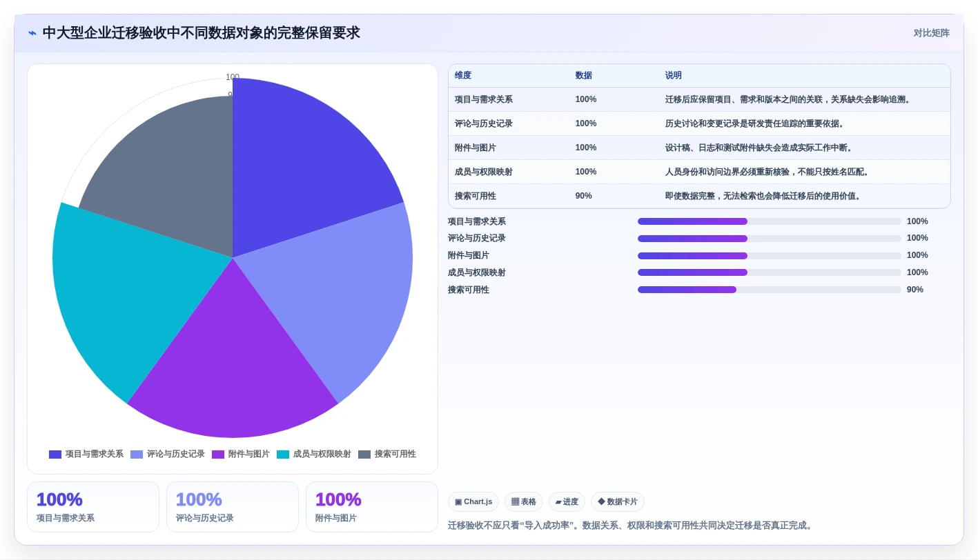Click the 说明 column header
The width and height of the screenshot is (978, 560).
[x=674, y=76]
